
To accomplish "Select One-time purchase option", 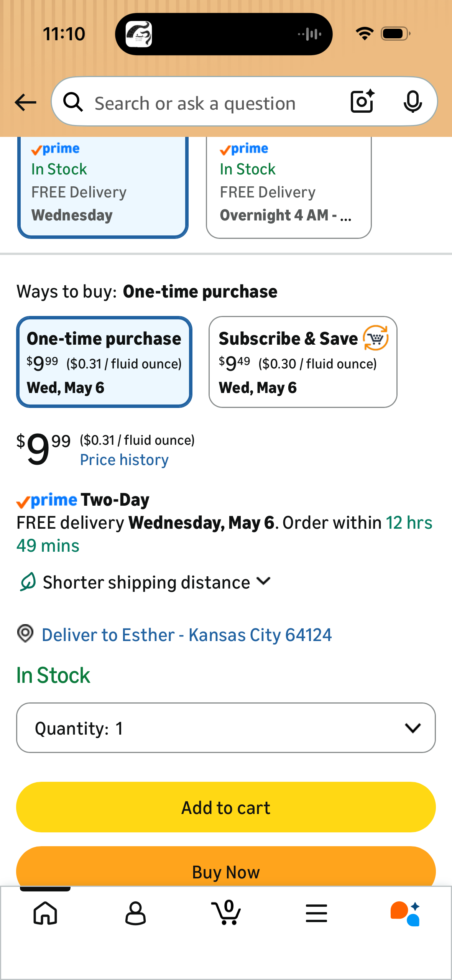I will coord(104,362).
